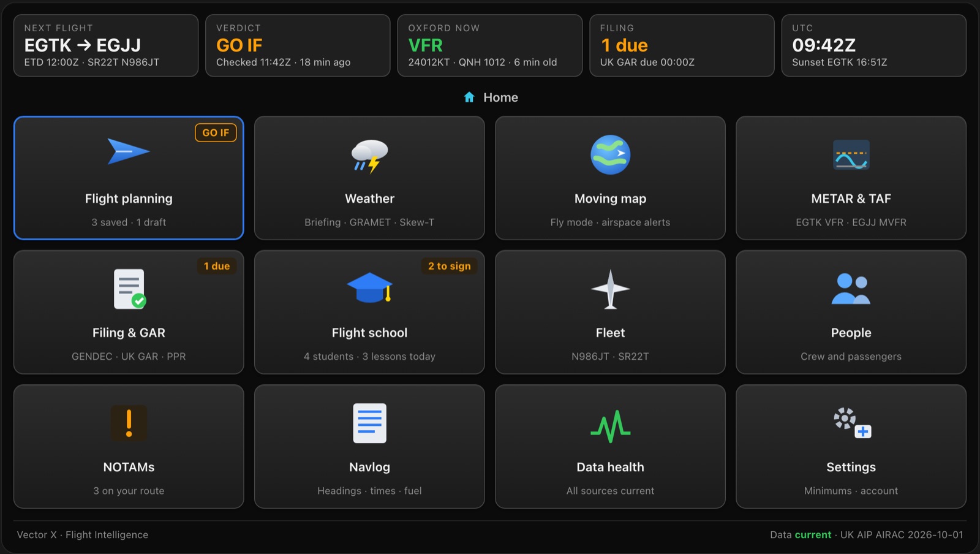The height and width of the screenshot is (554, 980).
Task: Click 'Briefing · GRAMET · Skew-T' subtitle
Action: (x=369, y=222)
